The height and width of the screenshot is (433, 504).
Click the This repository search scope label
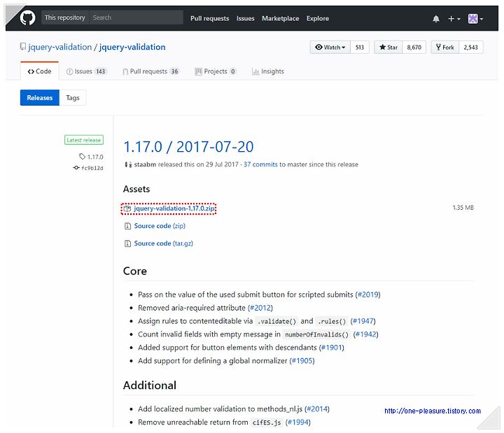click(x=65, y=17)
